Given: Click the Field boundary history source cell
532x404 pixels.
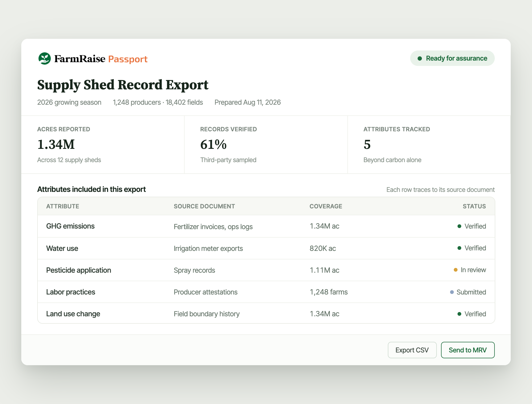Looking at the screenshot, I should click(x=207, y=314).
